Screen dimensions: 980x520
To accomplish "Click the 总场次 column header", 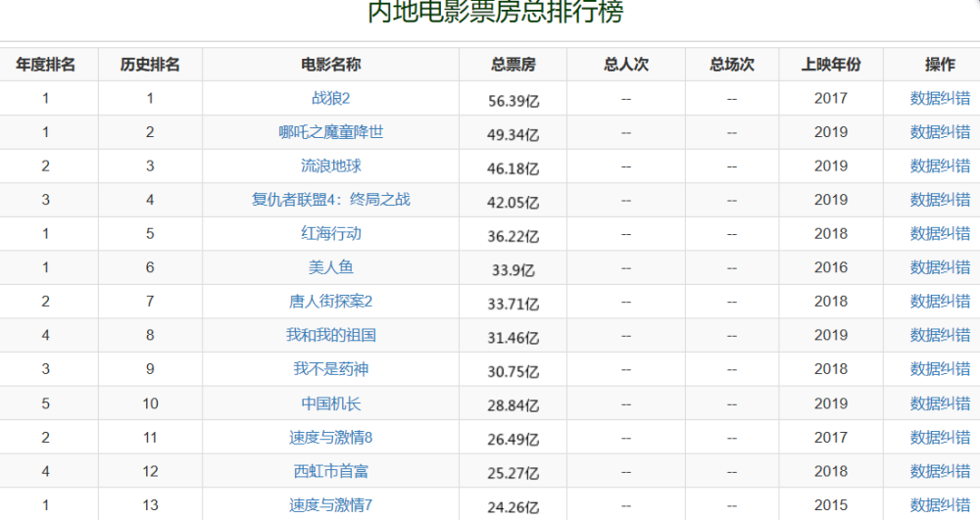I will [732, 65].
